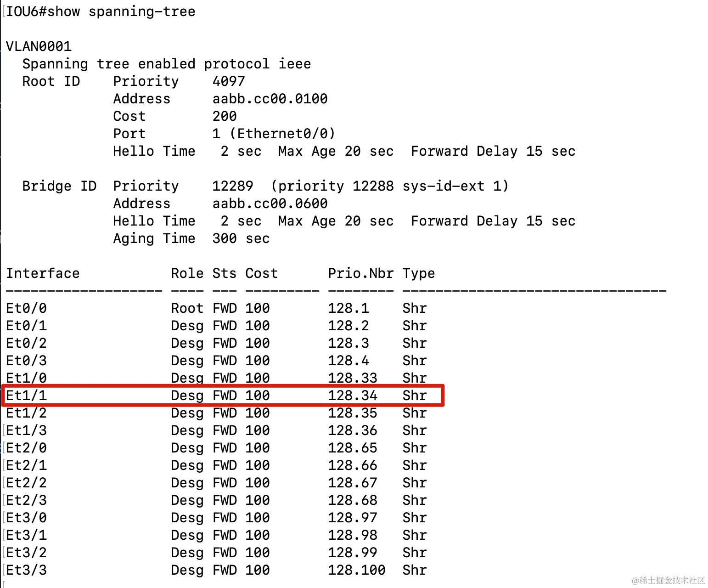Select Prio.Nbr value 128.35
Screen dimensions: 708x588
(353, 413)
